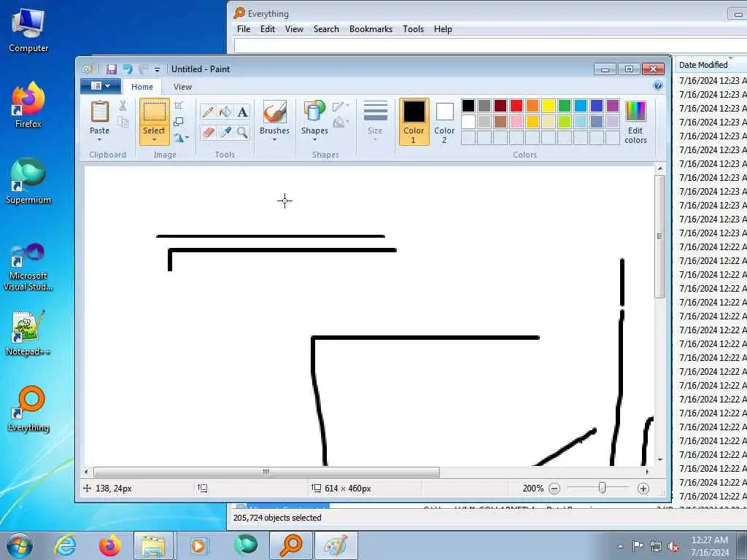Click the Paste clipboard icon

pyautogui.click(x=99, y=112)
